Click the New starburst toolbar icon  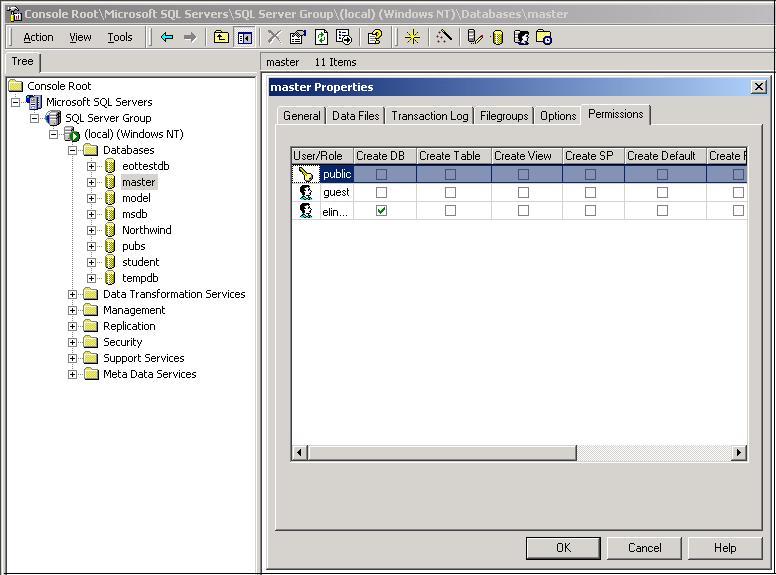(x=412, y=37)
